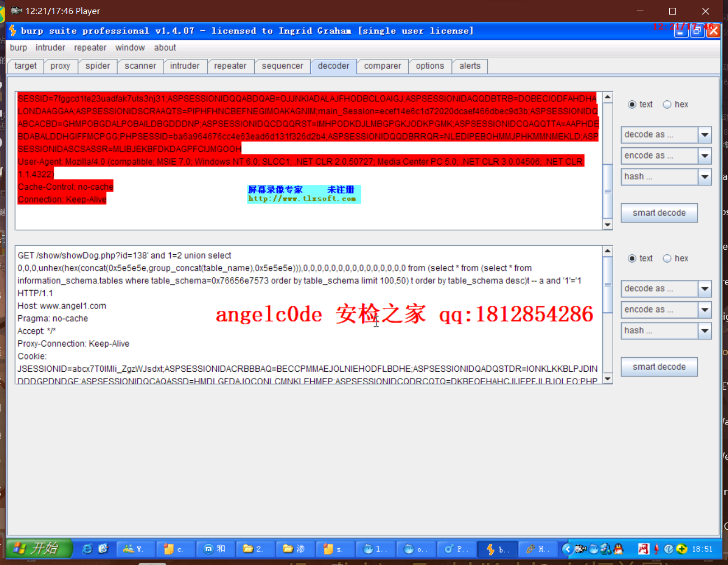Open upper 'decode as ...' dropdown

[x=666, y=134]
